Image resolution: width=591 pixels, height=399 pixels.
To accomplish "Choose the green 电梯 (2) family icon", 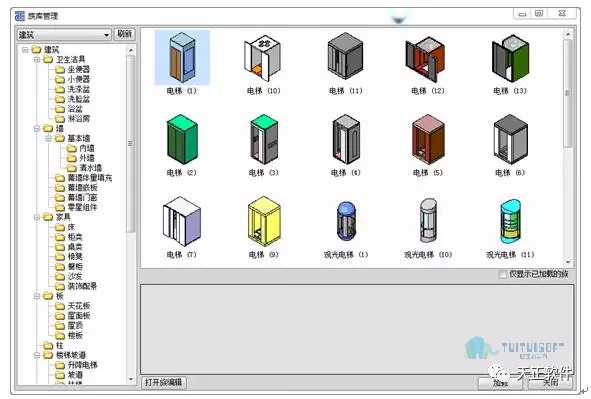I will coord(182,139).
